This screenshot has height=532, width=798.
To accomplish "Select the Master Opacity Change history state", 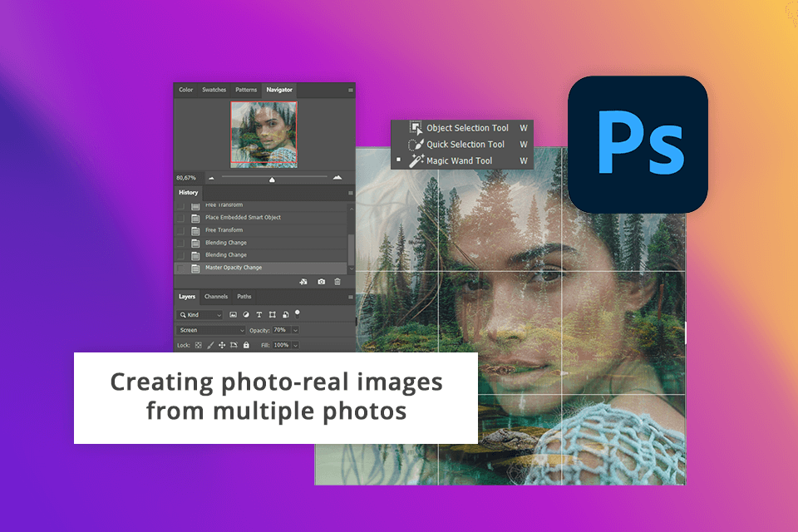I will coord(261,268).
